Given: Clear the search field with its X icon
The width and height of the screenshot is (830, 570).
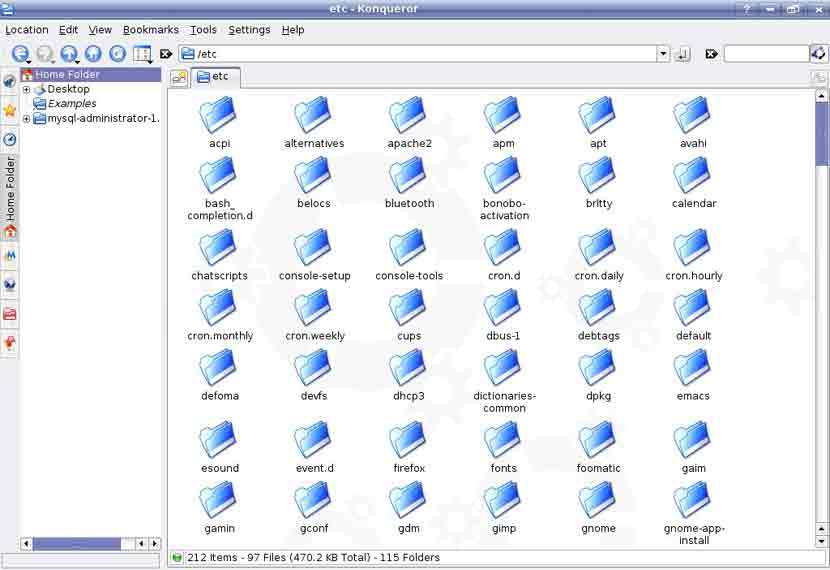Looking at the screenshot, I should (x=711, y=54).
